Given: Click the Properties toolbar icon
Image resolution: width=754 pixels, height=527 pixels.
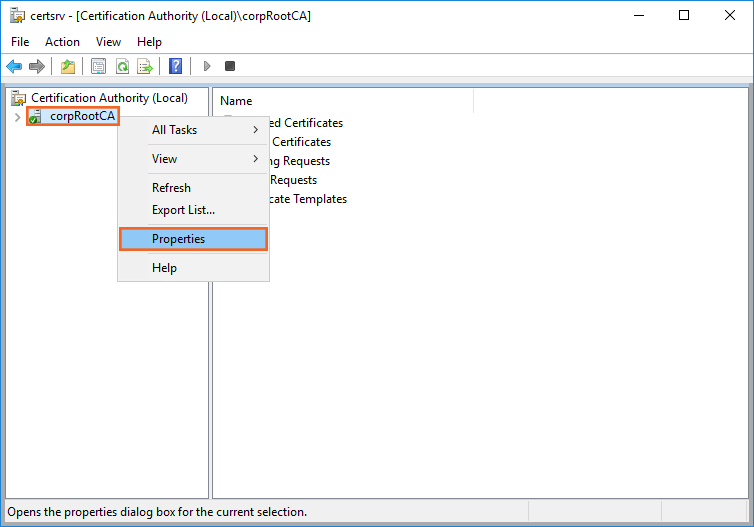Looking at the screenshot, I should (x=98, y=67).
